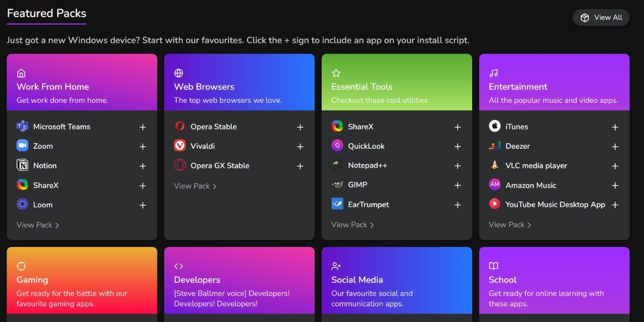
Task: Click the EarTrumpet app icon
Action: (337, 204)
